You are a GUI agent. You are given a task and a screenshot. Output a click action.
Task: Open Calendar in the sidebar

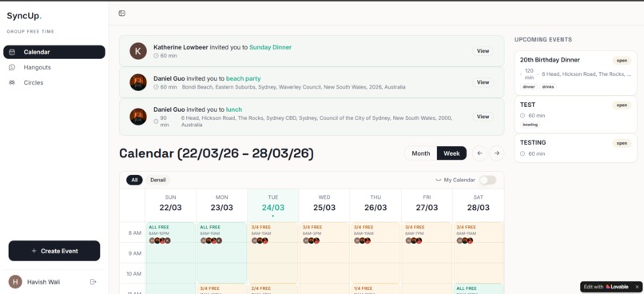(54, 52)
